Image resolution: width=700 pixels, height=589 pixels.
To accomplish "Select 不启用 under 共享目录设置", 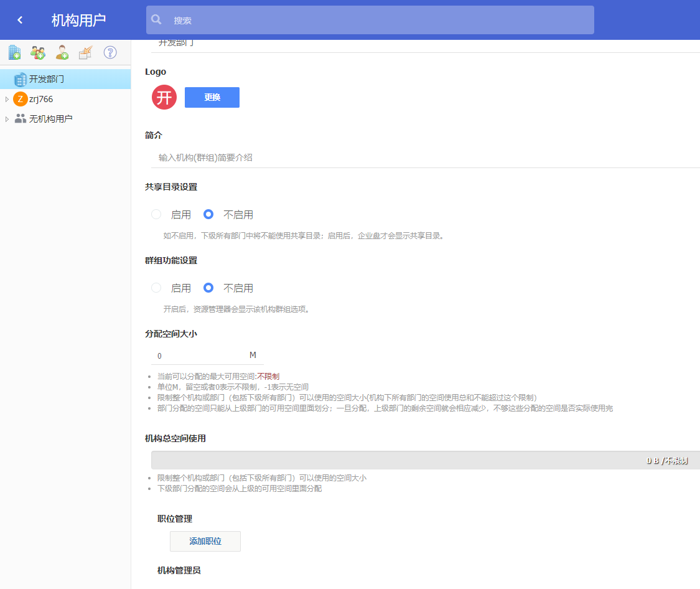I will click(209, 214).
